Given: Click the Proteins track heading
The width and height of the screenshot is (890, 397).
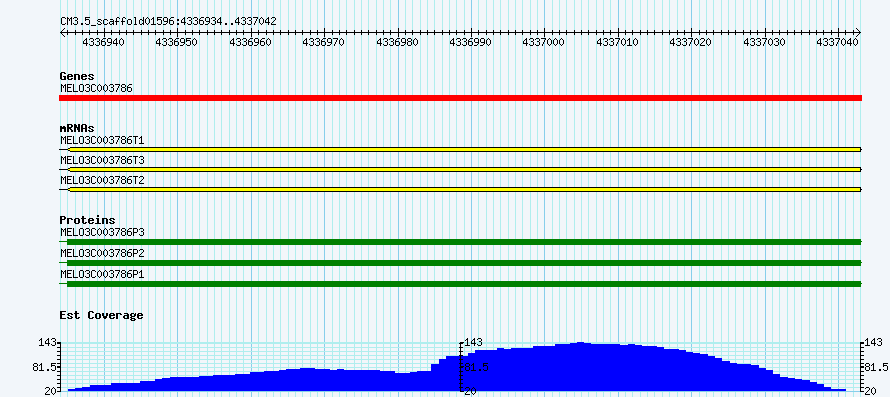Looking at the screenshot, I should pyautogui.click(x=87, y=220).
